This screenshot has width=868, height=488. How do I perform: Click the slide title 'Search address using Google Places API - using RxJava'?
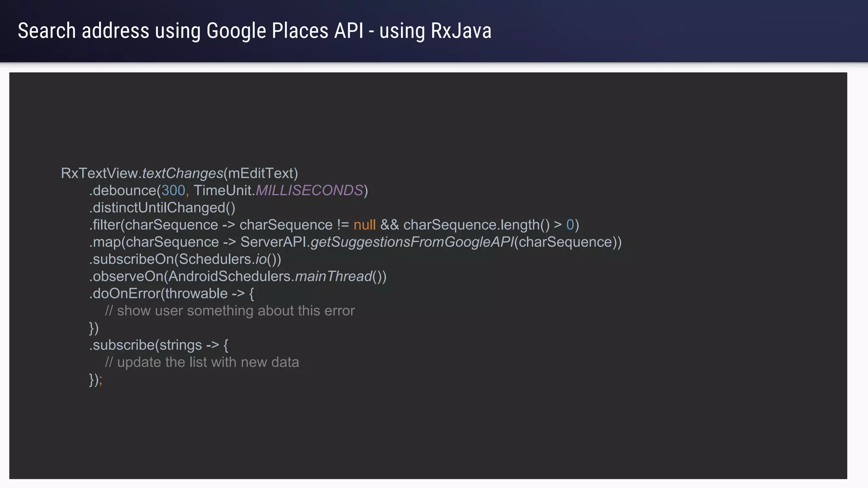coord(255,31)
